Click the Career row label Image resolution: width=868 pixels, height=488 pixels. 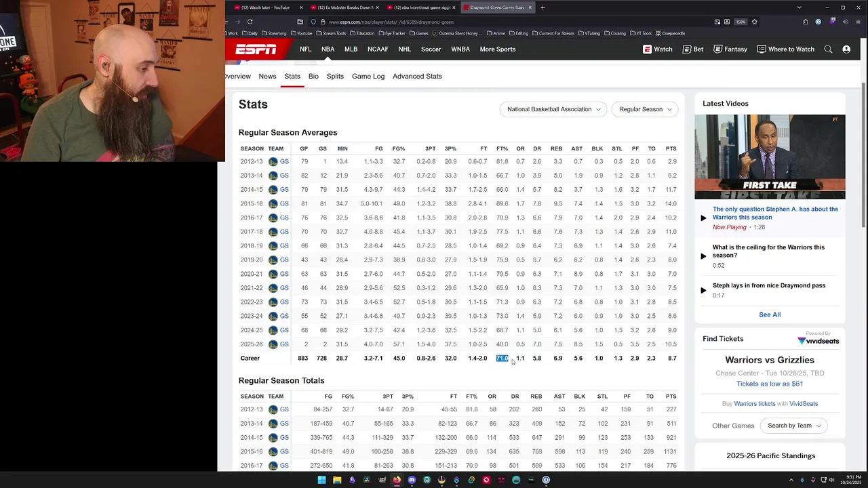pos(250,359)
